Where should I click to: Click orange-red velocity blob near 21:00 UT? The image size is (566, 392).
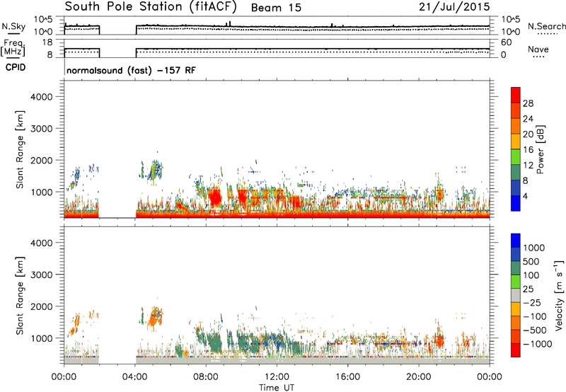(x=439, y=340)
